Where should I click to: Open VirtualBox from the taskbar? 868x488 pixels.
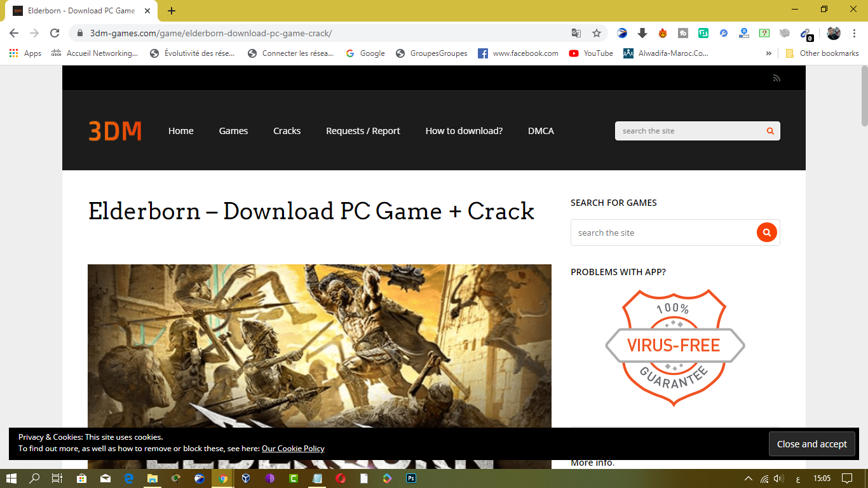click(x=247, y=478)
